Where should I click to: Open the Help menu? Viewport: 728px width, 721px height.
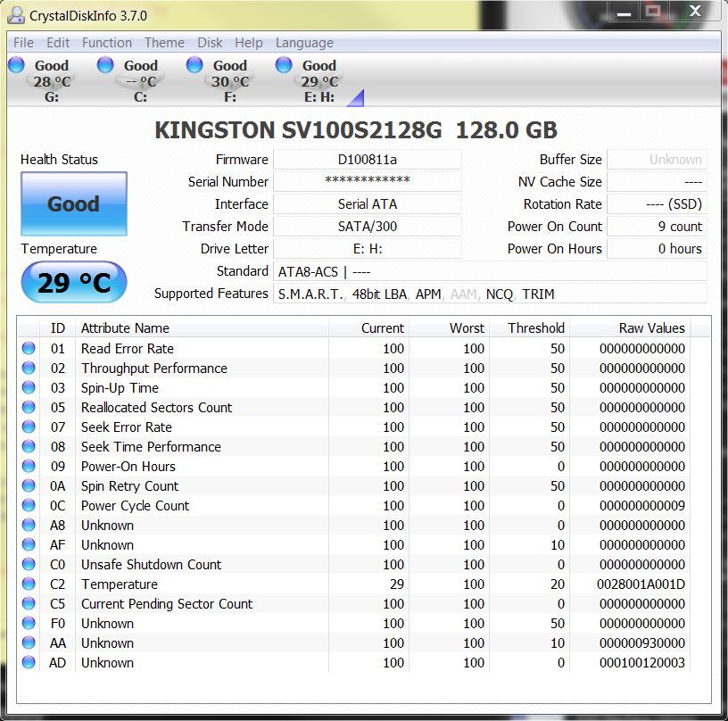pyautogui.click(x=248, y=43)
